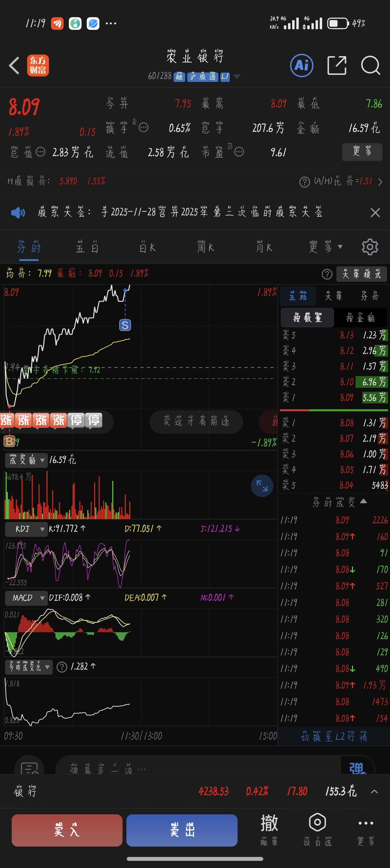
Task: Expand stock switcher triangle under title
Action: click(x=237, y=76)
